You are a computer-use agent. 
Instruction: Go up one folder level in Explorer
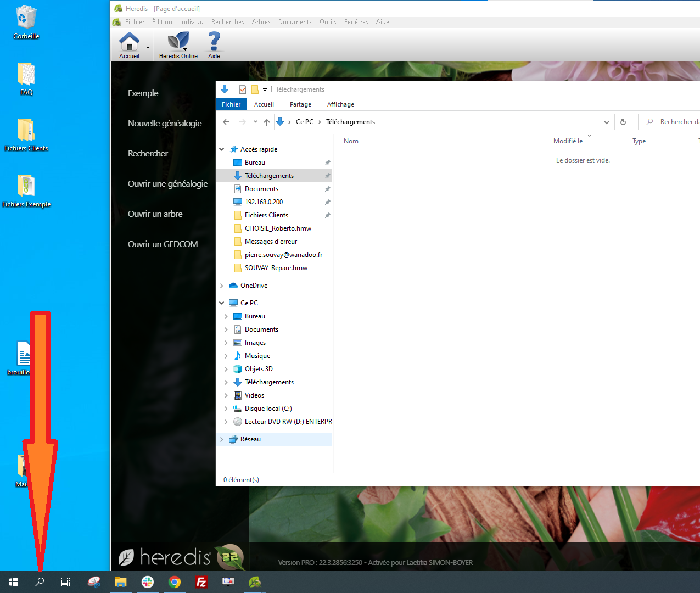(267, 122)
